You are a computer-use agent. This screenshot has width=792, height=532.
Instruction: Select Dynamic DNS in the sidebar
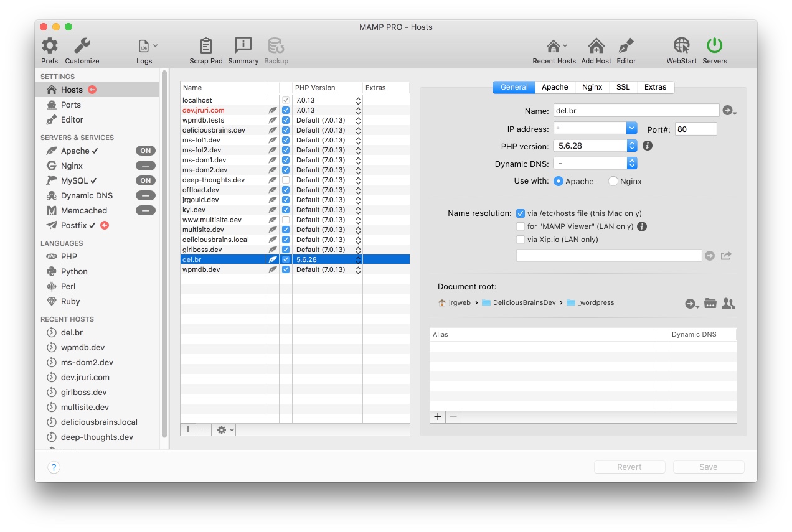click(x=87, y=195)
